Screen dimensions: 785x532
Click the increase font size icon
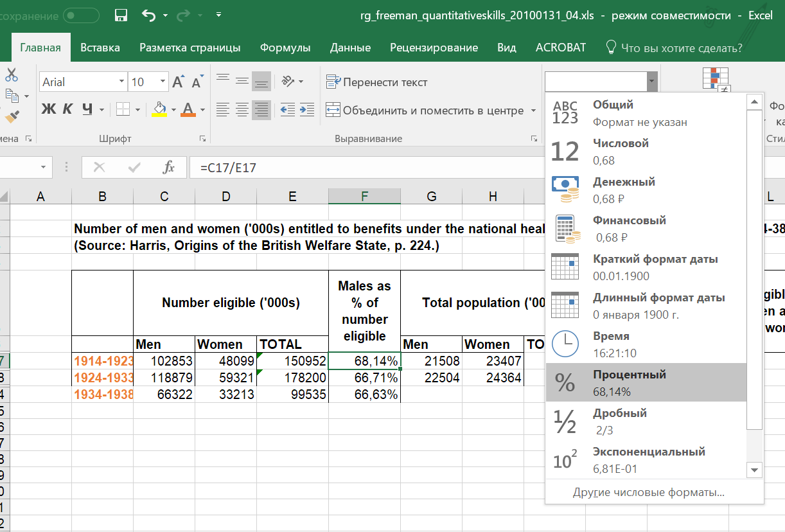coord(179,82)
